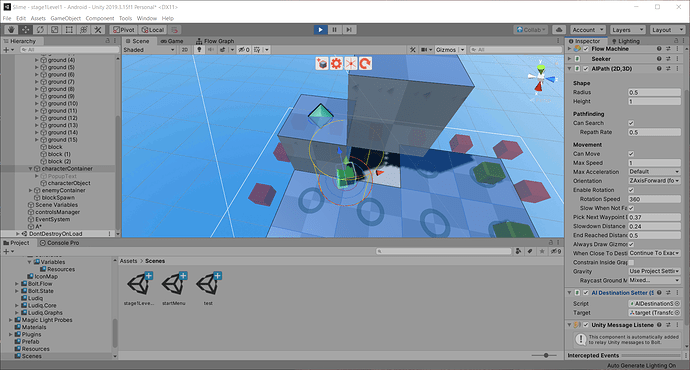Expand the enemyContainer tree item

click(30, 190)
